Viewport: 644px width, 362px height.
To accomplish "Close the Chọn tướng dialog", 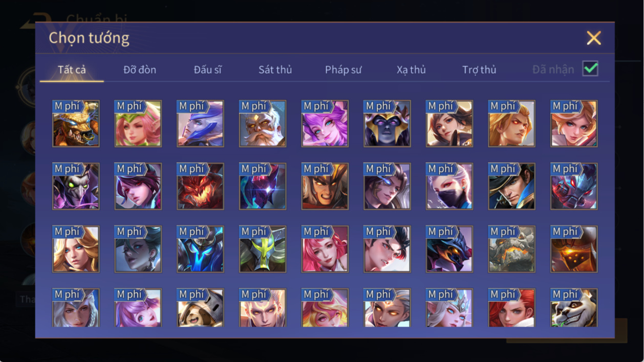I will coord(594,38).
